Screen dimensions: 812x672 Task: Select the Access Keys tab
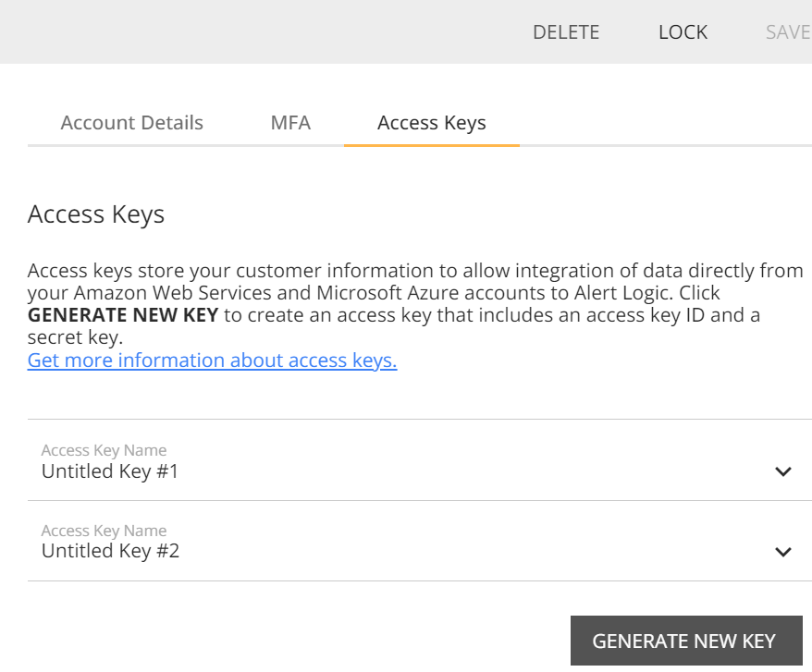431,122
